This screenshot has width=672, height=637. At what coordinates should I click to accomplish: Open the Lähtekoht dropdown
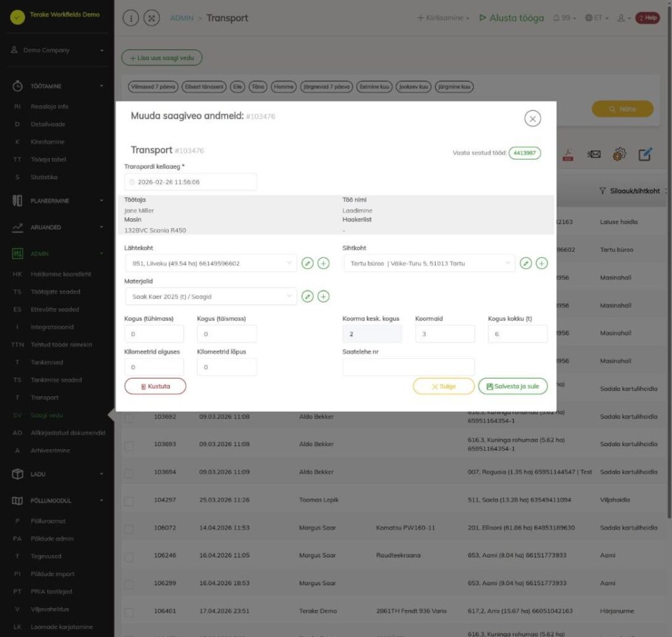(x=211, y=263)
